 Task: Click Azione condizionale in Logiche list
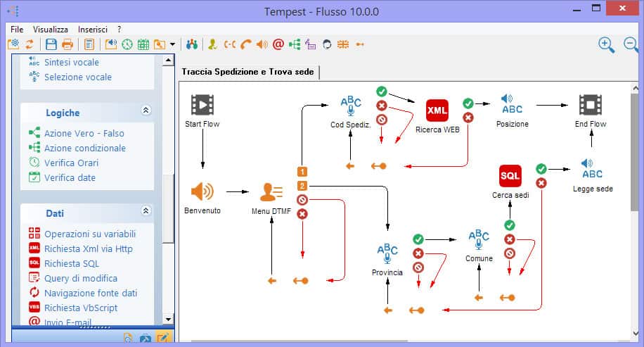[84, 148]
